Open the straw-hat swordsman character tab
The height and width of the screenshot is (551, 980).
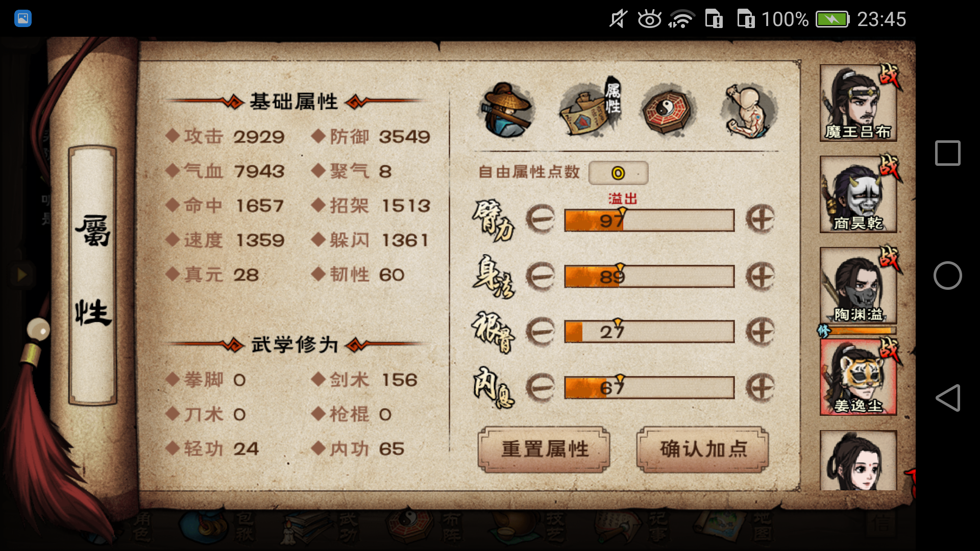tap(507, 110)
